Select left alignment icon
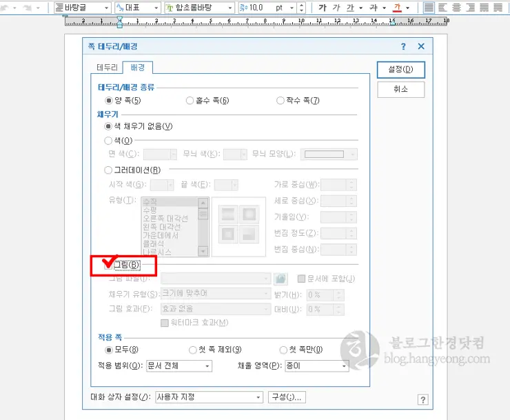510x420 pixels. click(442, 8)
